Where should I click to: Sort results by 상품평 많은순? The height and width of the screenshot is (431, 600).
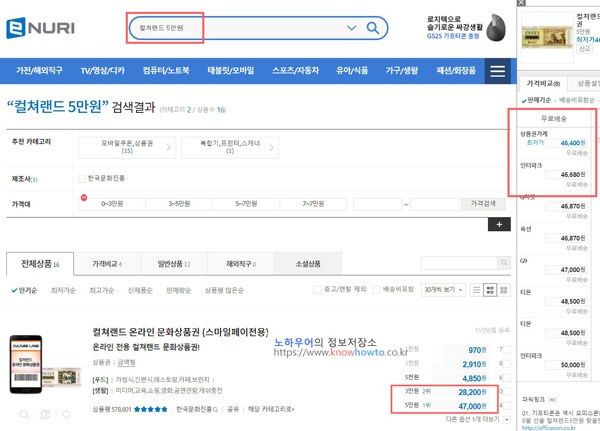click(x=224, y=291)
